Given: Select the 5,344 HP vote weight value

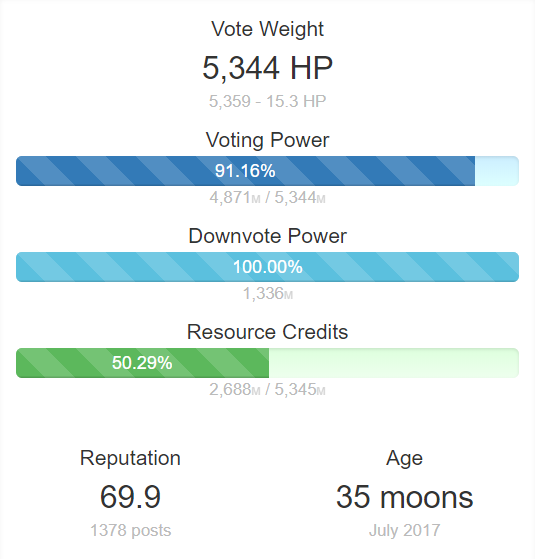Looking at the screenshot, I should (x=267, y=68).
